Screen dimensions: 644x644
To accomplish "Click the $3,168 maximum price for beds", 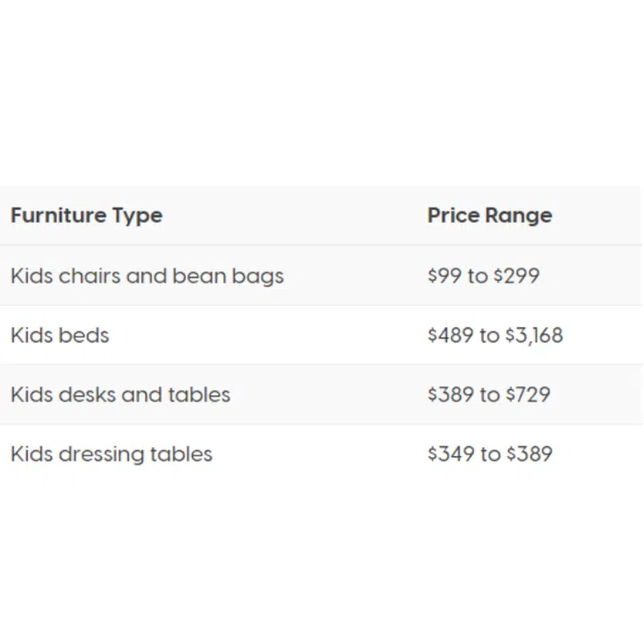I will point(534,335).
